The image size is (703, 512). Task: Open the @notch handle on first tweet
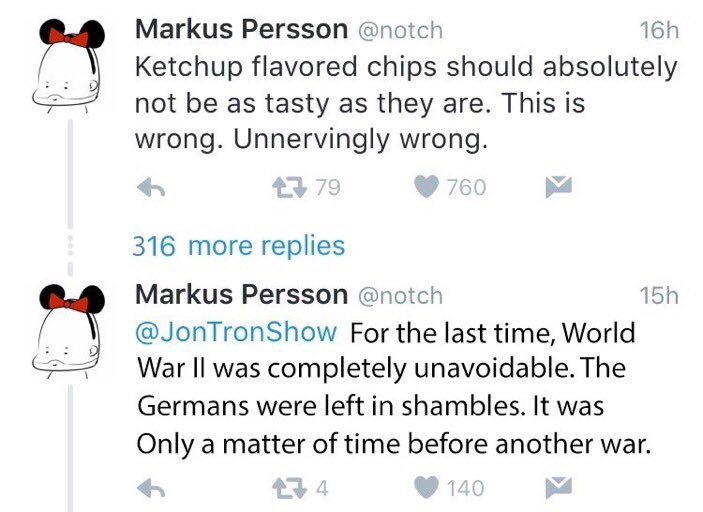pos(399,31)
